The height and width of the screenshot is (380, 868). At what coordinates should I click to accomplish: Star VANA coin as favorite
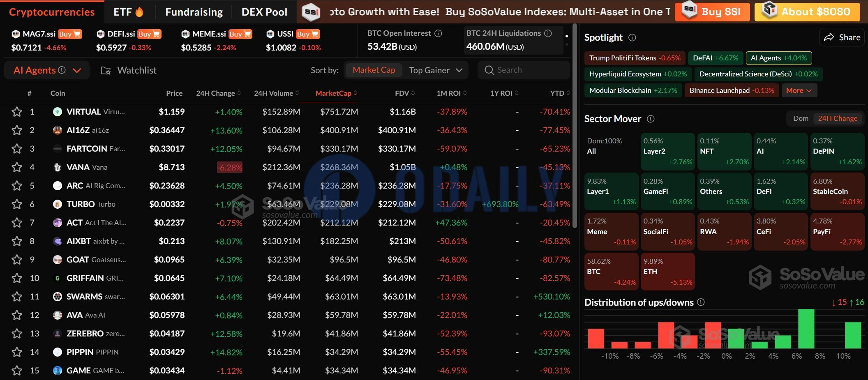(17, 167)
